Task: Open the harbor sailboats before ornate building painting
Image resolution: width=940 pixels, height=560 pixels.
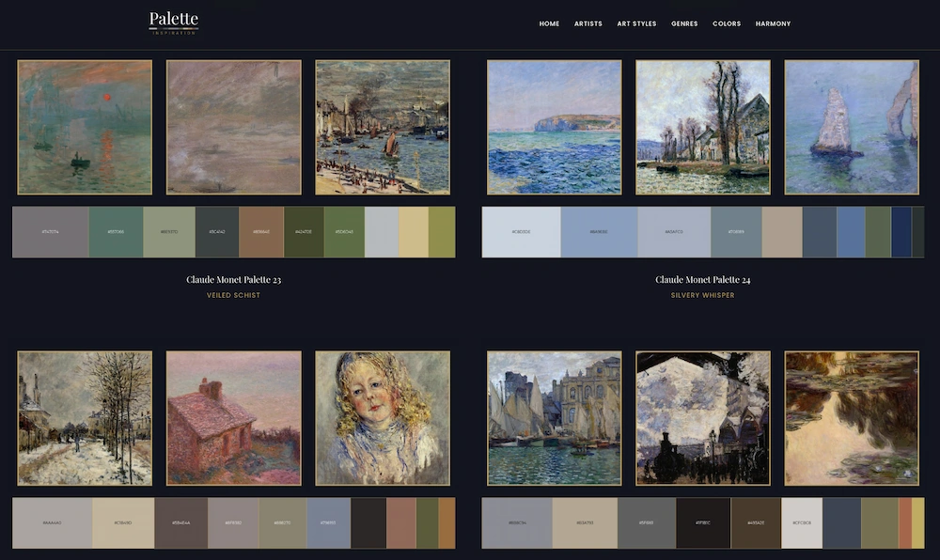Action: coord(554,418)
